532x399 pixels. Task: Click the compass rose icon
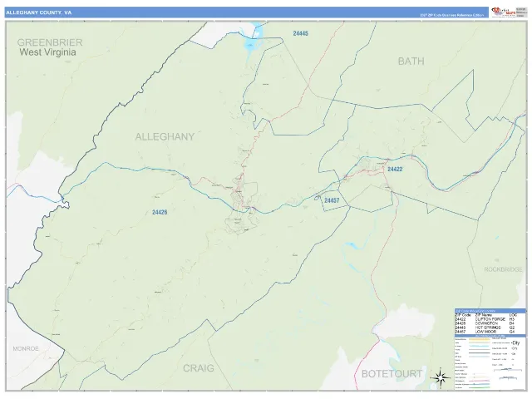tap(441, 377)
